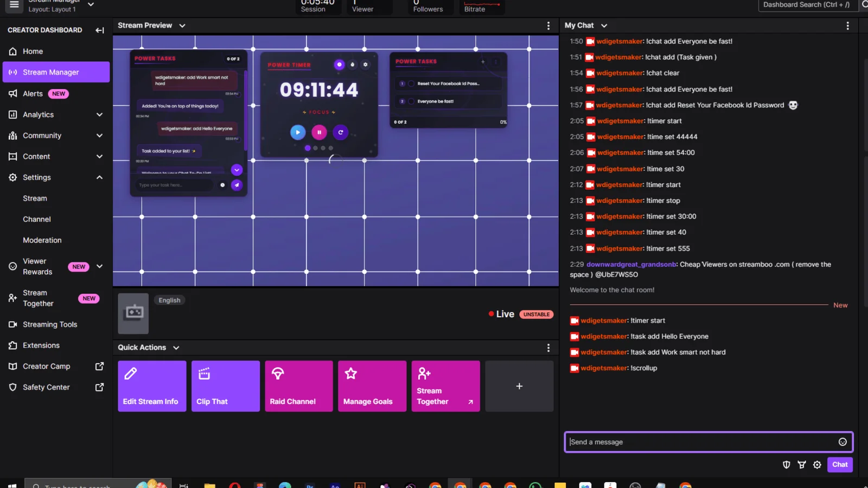The image size is (868, 488).
Task: Open chat settings gear icon
Action: coord(817,465)
